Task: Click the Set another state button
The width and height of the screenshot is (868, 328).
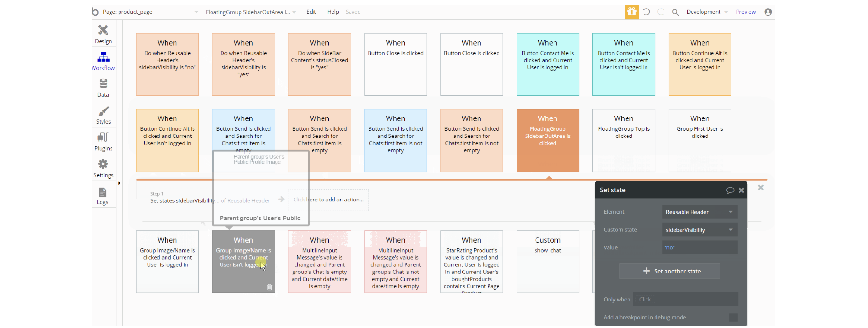Action: [x=669, y=271]
